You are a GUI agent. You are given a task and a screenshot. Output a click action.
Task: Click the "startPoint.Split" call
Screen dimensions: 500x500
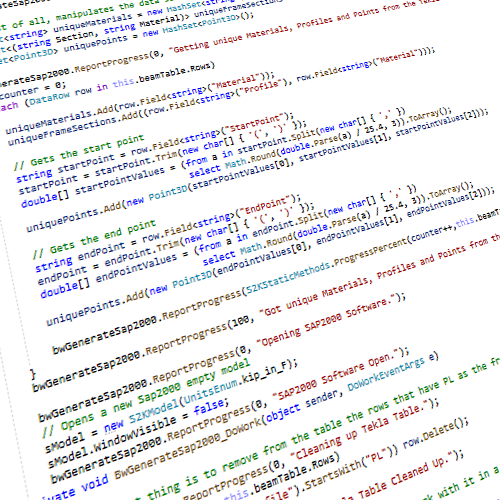[276, 140]
